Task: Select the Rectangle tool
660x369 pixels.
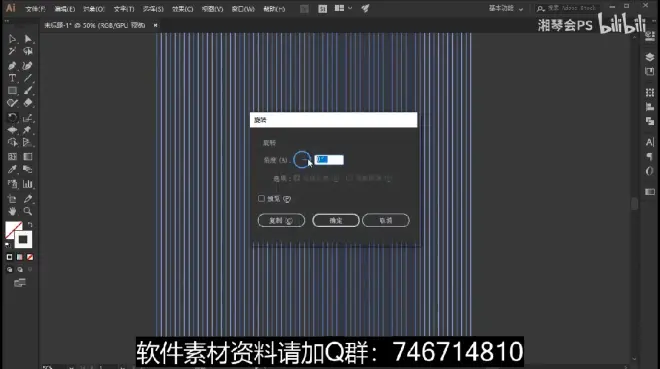Action: 12,90
